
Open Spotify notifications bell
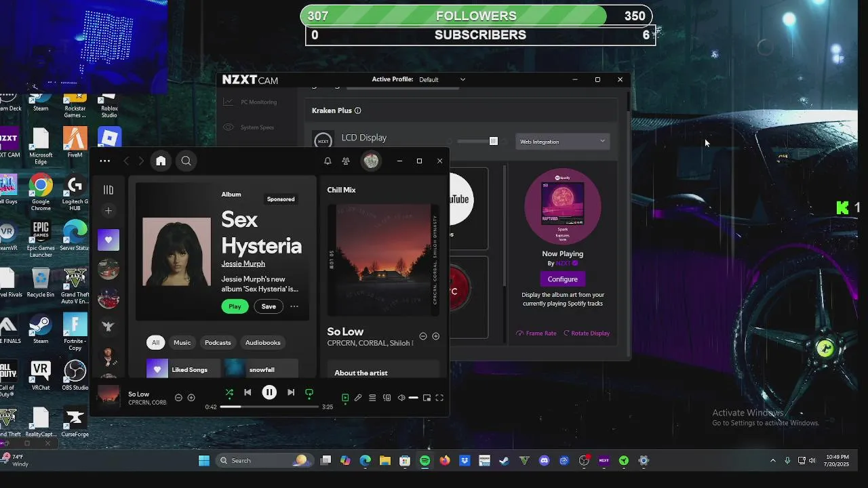pos(328,161)
